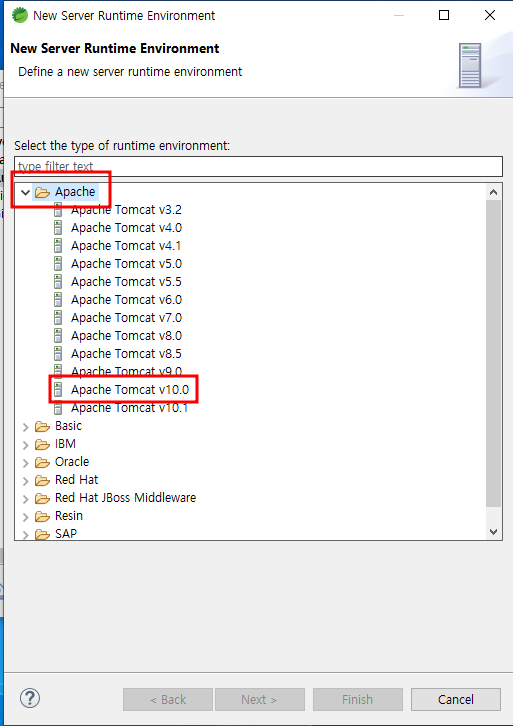The height and width of the screenshot is (726, 513).
Task: Click the Red Hat folder icon
Action: (43, 481)
